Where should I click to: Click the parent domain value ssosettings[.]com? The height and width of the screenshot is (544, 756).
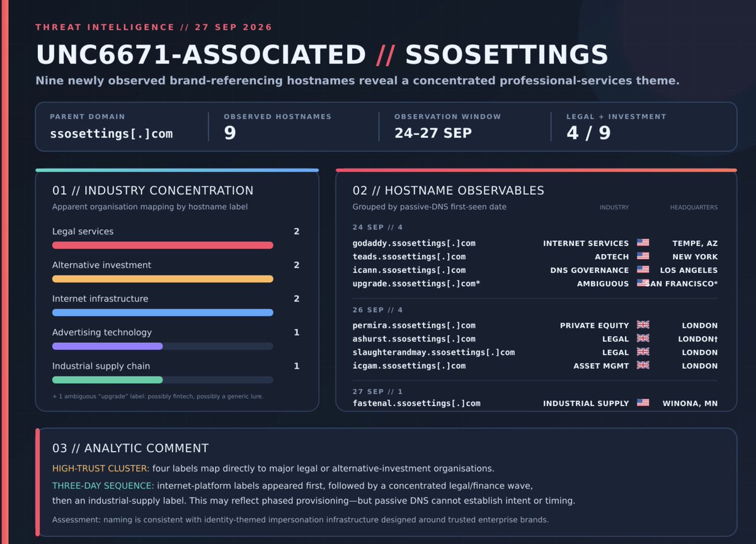(x=111, y=134)
